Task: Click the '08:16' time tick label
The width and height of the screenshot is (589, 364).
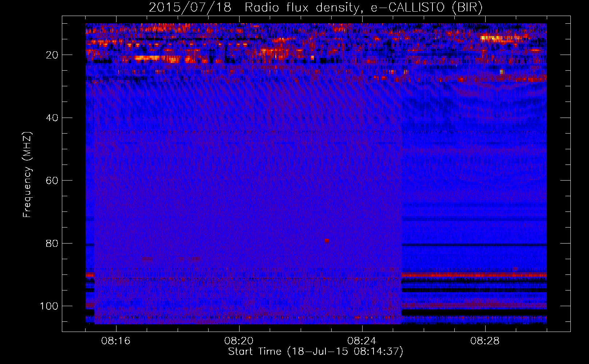Action: click(x=116, y=341)
